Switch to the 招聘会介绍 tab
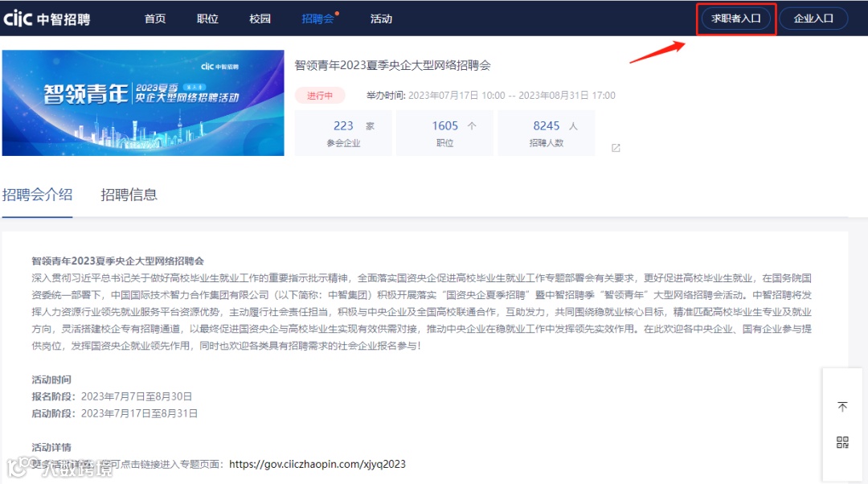The width and height of the screenshot is (868, 484). click(x=37, y=195)
